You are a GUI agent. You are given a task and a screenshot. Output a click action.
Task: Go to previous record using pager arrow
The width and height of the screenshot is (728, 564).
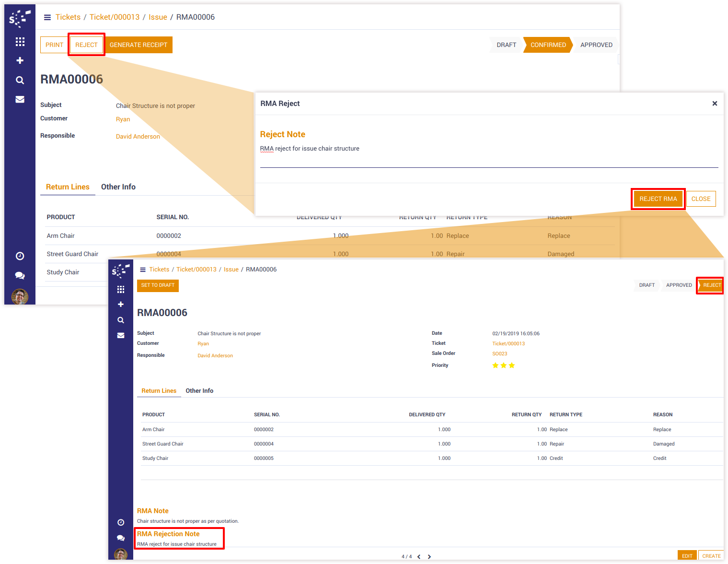[419, 556]
